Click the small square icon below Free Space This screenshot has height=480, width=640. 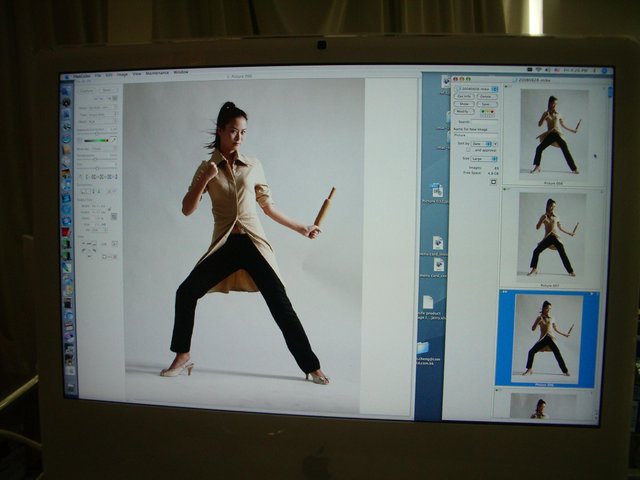[492, 181]
